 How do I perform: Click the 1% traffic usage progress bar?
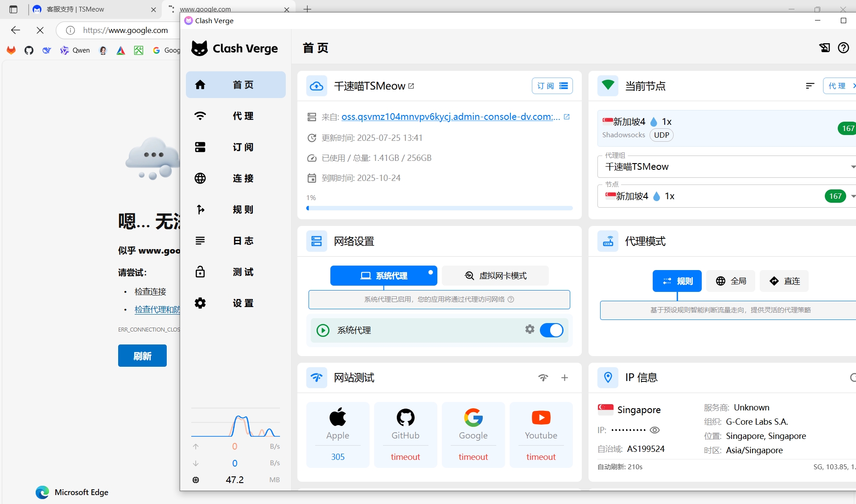pos(439,208)
